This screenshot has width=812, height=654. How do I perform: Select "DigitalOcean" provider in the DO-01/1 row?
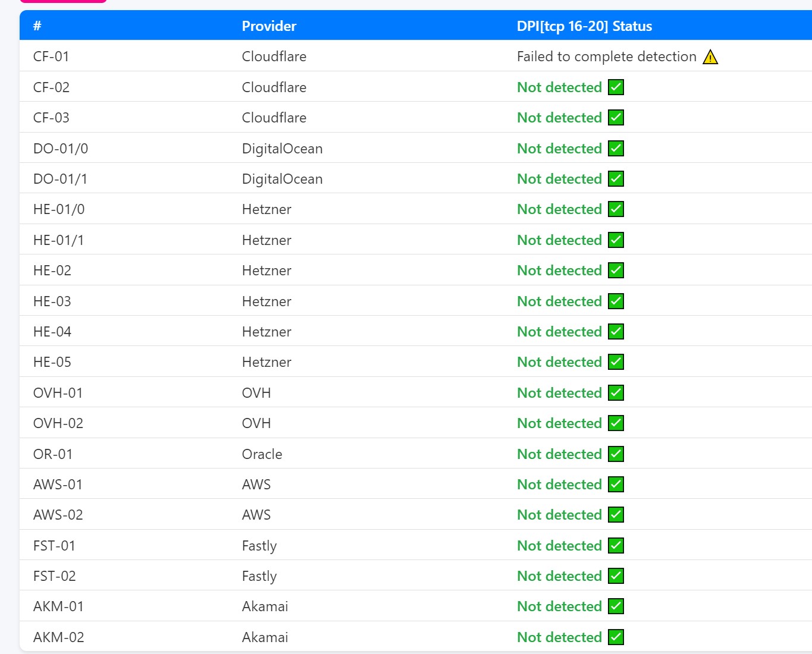[283, 179]
